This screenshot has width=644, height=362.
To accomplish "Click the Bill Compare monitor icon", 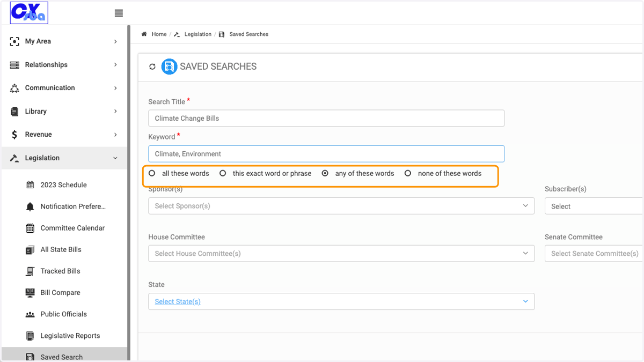I will pyautogui.click(x=30, y=293).
